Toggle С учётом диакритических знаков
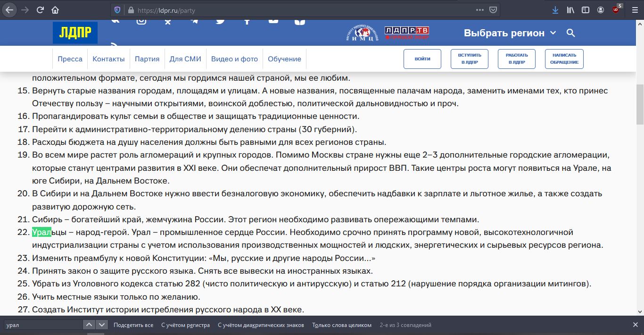 (x=261, y=325)
